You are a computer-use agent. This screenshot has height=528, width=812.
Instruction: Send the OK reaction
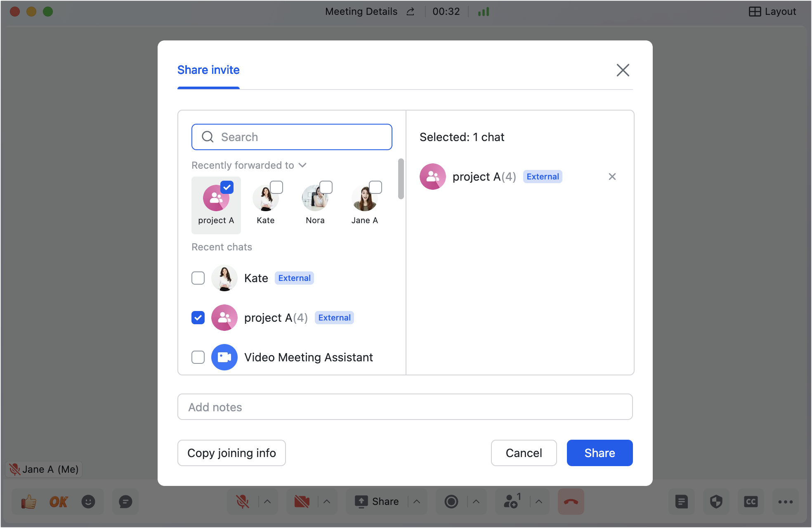(x=58, y=502)
